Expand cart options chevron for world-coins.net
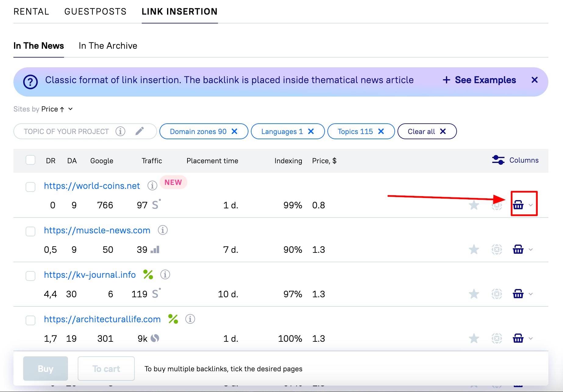This screenshot has width=563, height=392. click(531, 205)
